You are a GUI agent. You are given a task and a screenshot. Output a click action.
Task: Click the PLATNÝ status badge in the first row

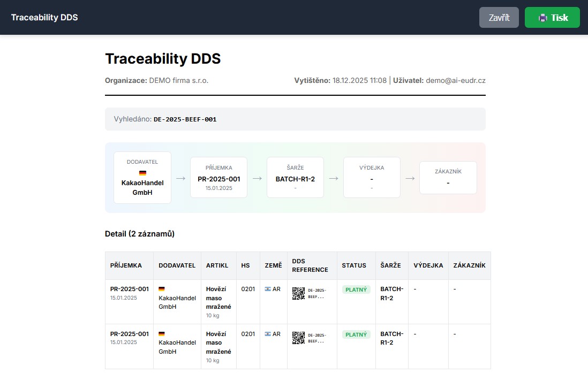356,289
